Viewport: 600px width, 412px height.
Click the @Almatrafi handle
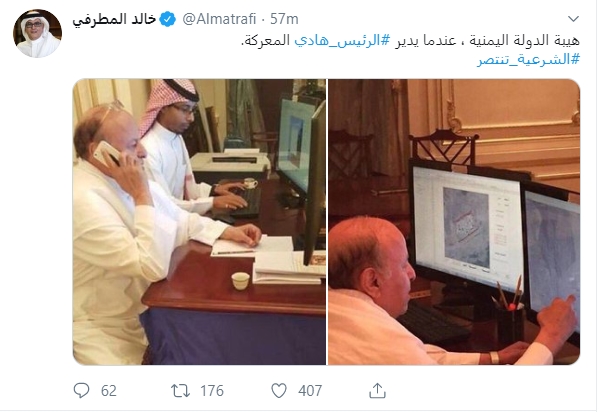pyautogui.click(x=219, y=19)
